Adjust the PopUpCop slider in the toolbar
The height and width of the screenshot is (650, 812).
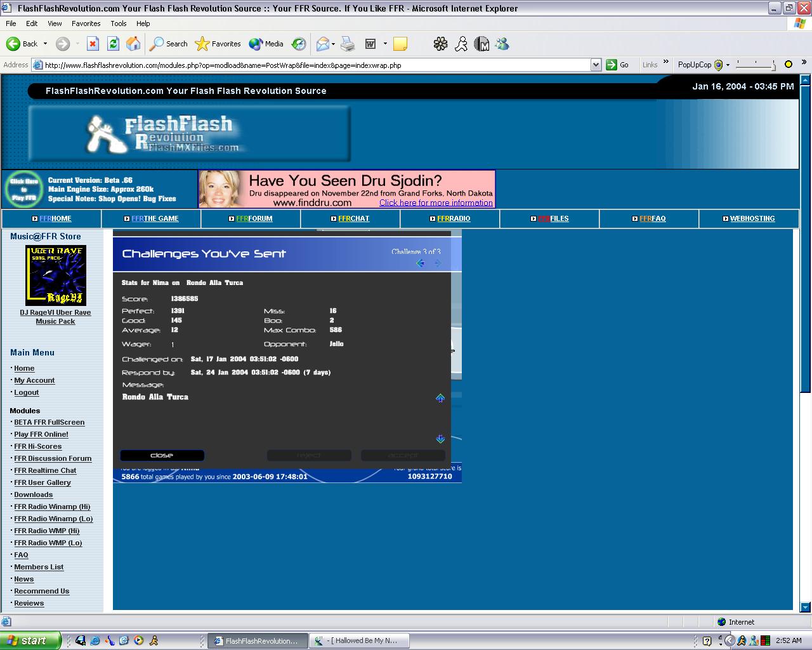click(x=756, y=65)
